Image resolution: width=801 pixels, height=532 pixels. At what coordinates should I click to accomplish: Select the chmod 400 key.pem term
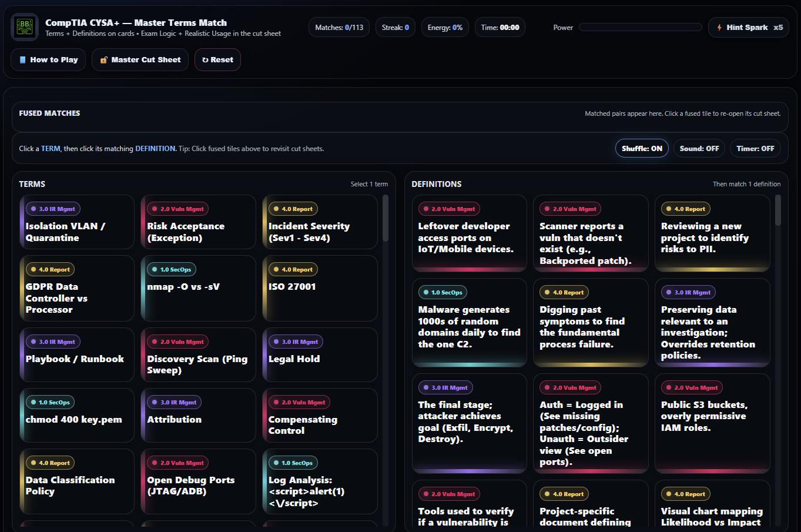(77, 415)
